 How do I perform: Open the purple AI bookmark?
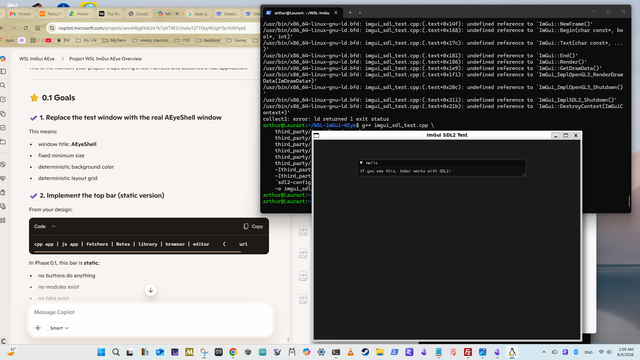click(x=22, y=40)
